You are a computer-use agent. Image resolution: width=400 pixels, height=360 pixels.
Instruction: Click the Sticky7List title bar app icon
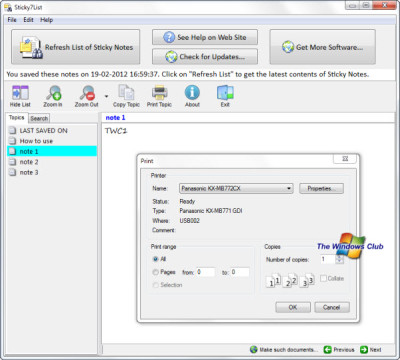(x=8, y=7)
